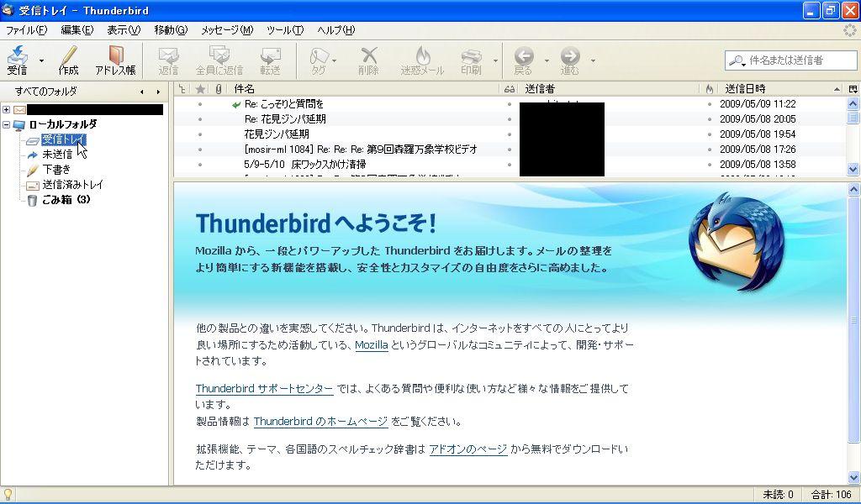The height and width of the screenshot is (504, 861).
Task: Click the status bar lightbulb icon
Action: tap(8, 495)
